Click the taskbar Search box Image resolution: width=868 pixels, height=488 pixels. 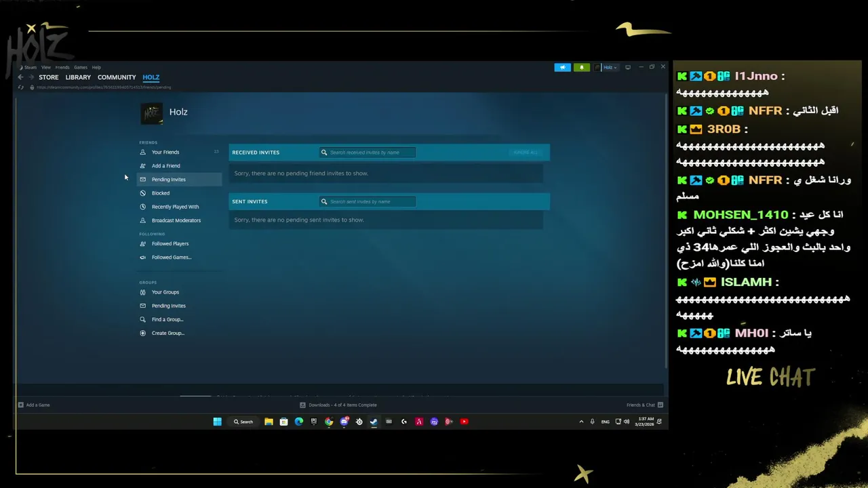pos(243,422)
